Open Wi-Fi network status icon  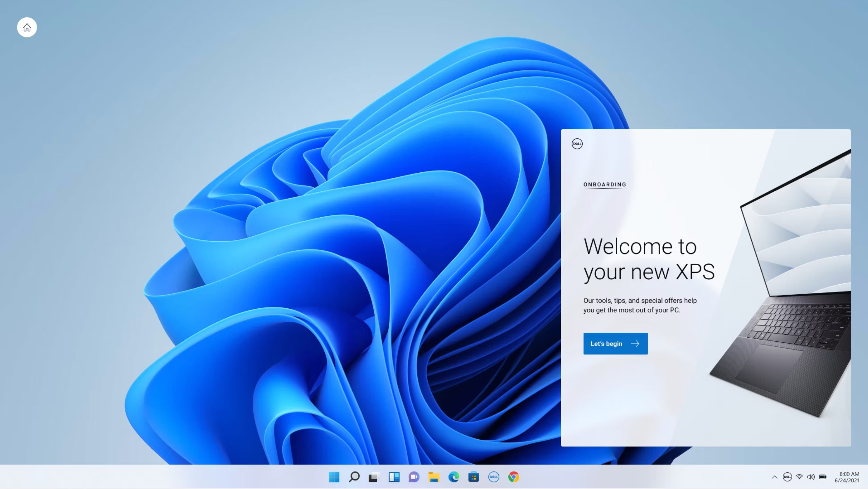(799, 477)
